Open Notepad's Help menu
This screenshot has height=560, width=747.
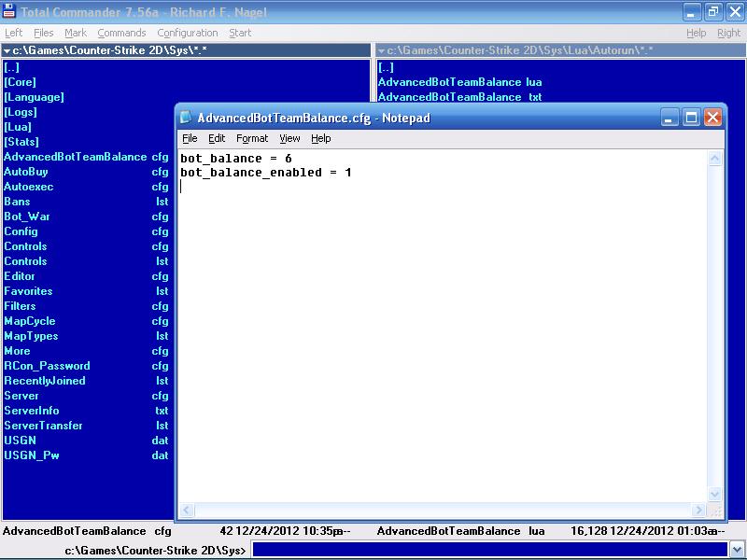pos(320,138)
